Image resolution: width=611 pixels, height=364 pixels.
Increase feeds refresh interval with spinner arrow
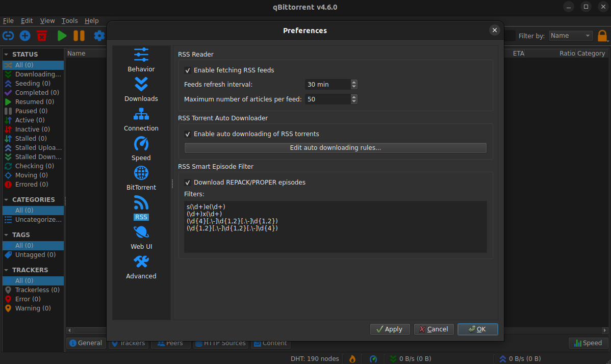353,82
